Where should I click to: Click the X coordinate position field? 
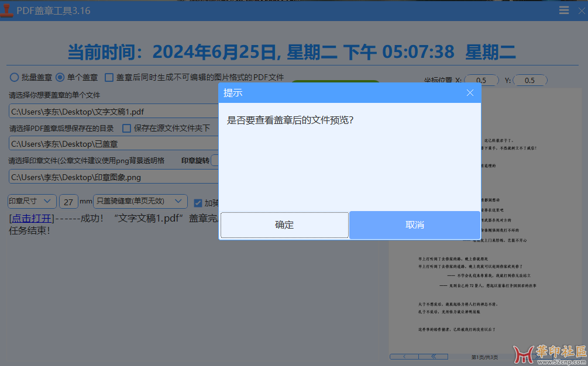pos(481,80)
